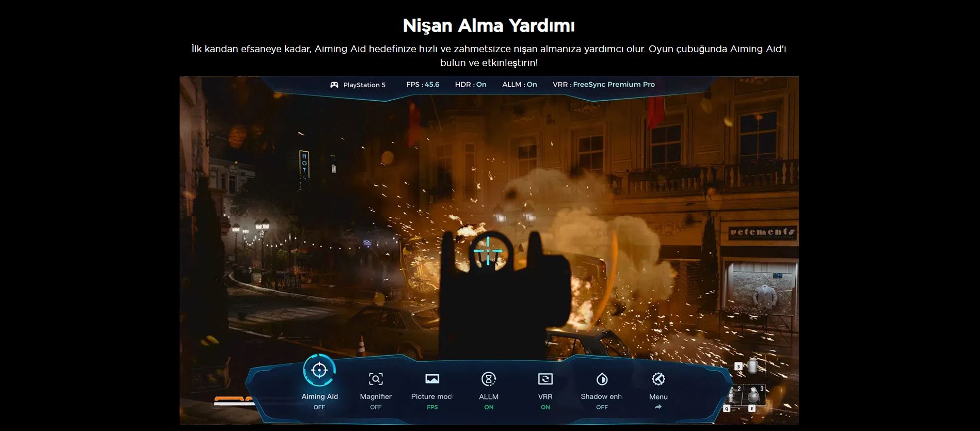The height and width of the screenshot is (431, 980).
Task: Click the Aiming Aid description paragraph
Action: click(x=489, y=56)
